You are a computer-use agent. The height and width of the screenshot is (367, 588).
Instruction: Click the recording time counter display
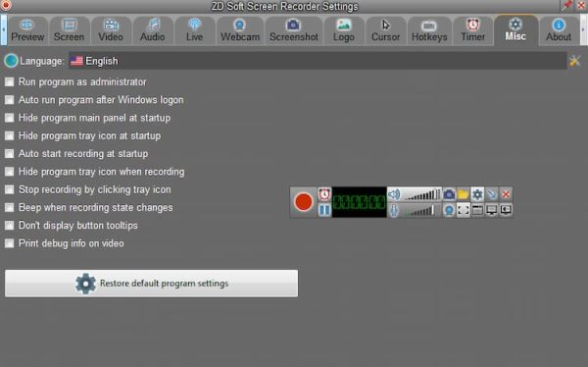coord(360,202)
